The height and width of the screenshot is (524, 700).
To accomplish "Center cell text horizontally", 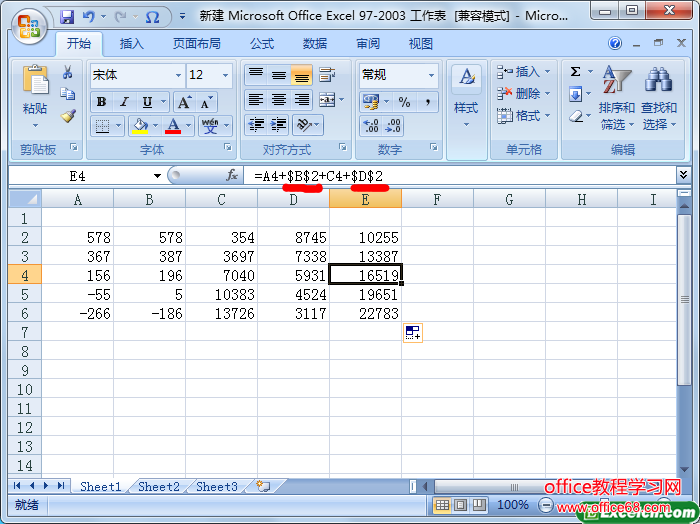I will point(279,100).
